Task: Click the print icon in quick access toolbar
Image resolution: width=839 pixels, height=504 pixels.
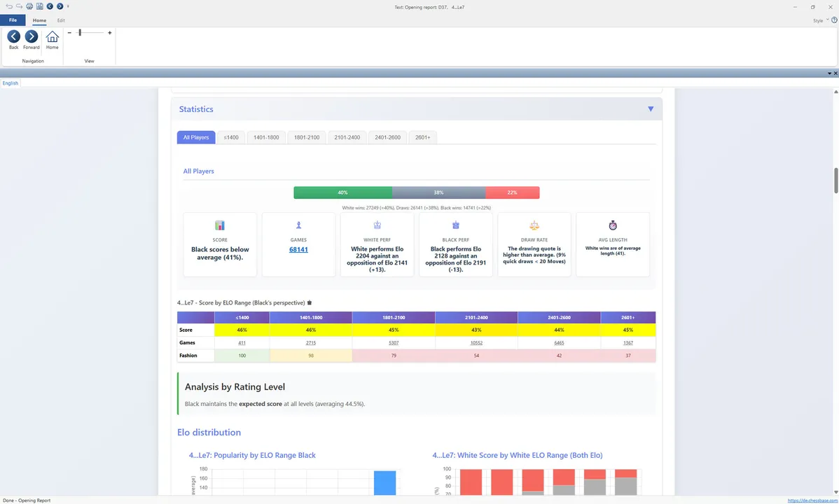Action: tap(29, 6)
